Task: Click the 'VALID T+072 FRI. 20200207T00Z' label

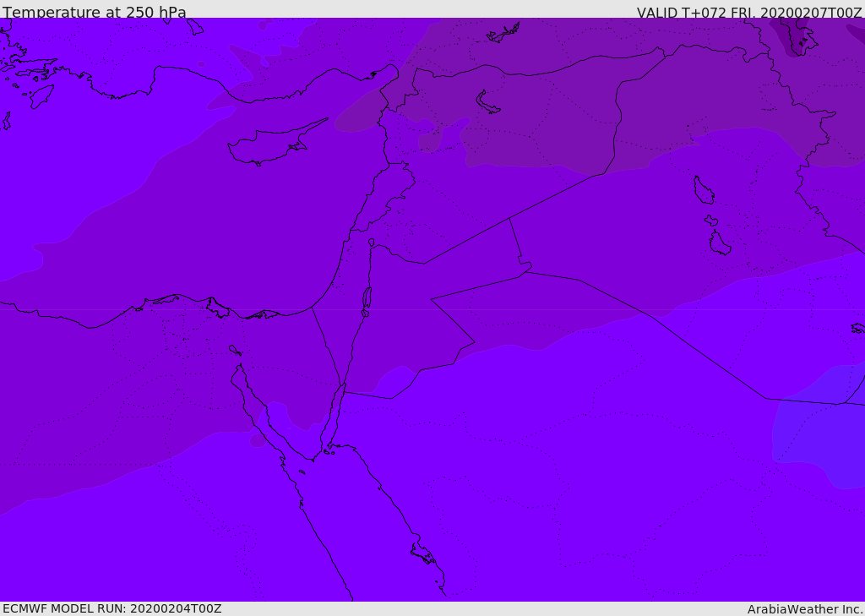Action: click(x=748, y=13)
